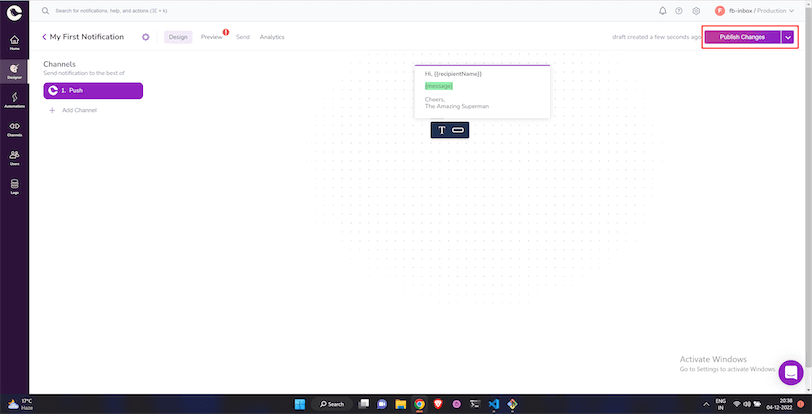Open File Explorer from the taskbar
This screenshot has height=414, width=812.
400,404
